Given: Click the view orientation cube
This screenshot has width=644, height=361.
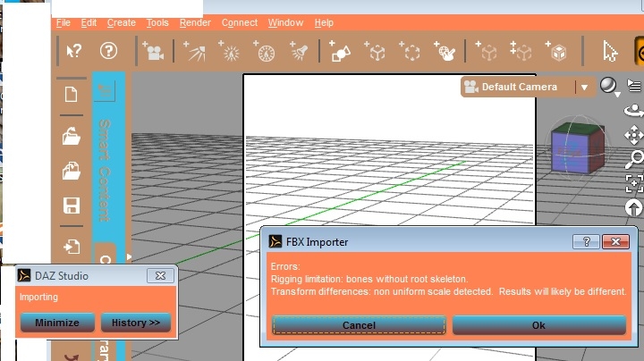Looking at the screenshot, I should (579, 147).
